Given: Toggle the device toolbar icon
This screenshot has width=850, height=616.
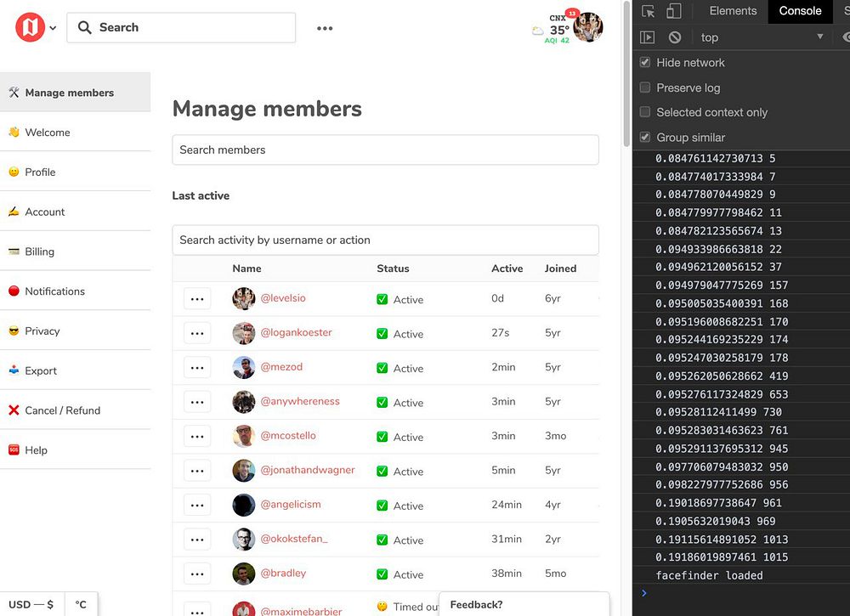Looking at the screenshot, I should [674, 11].
